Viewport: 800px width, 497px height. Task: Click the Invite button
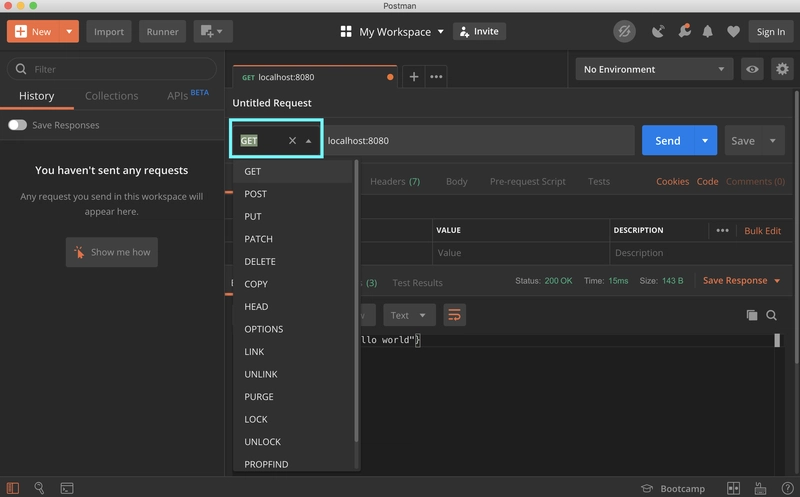[479, 31]
